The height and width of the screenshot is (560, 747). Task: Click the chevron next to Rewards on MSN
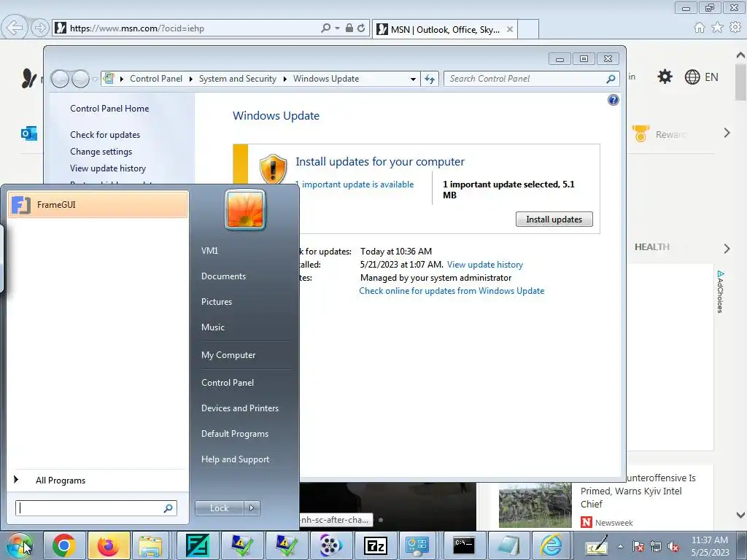727,133
